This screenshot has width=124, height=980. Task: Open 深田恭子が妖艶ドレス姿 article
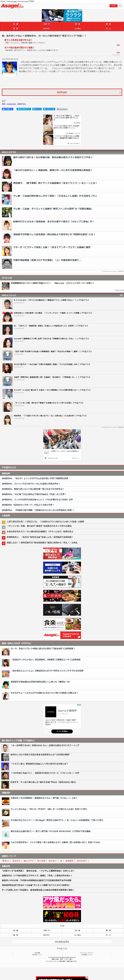[54, 234]
